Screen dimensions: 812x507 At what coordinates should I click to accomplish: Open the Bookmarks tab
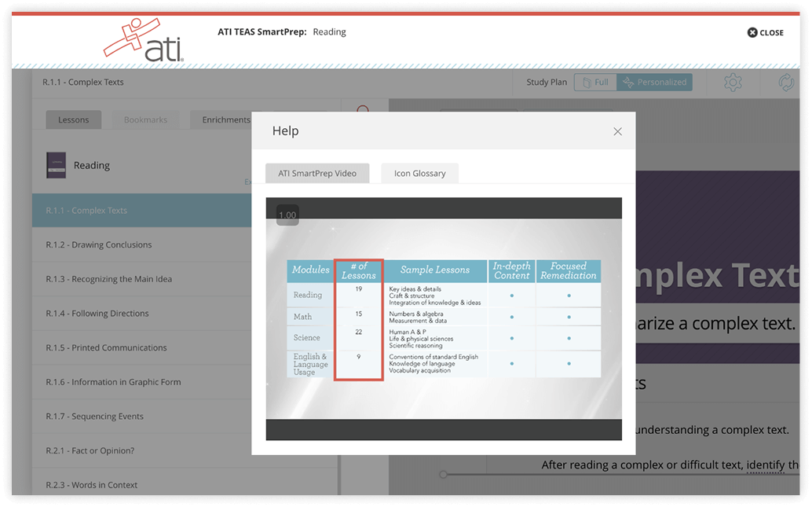[x=145, y=119]
